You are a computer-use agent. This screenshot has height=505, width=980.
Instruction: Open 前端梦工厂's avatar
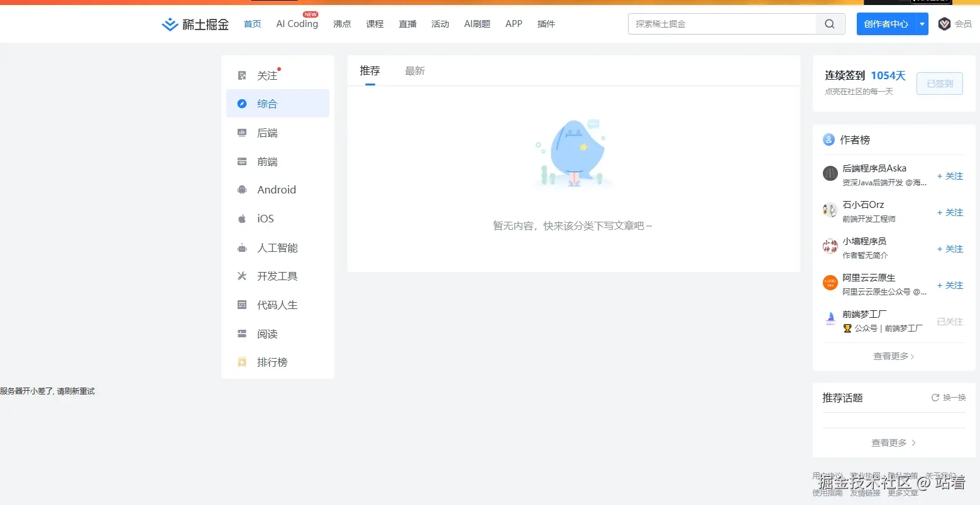(830, 319)
